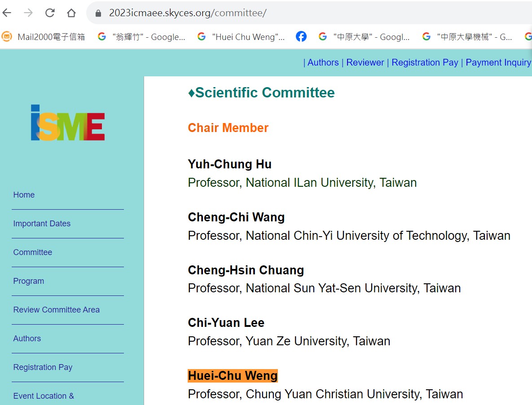532x405 pixels.
Task: Open the Payment Inquiry link
Action: [498, 62]
